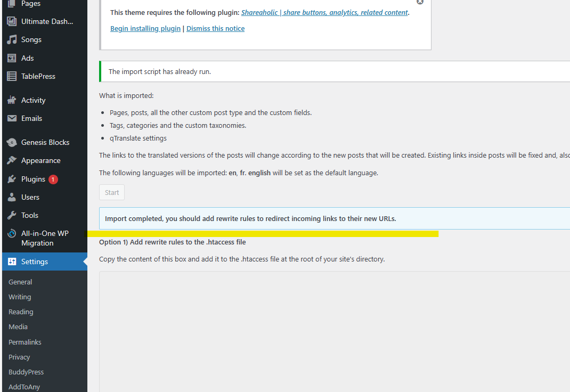
Task: Go to Privacy settings submenu
Action: pyautogui.click(x=19, y=357)
